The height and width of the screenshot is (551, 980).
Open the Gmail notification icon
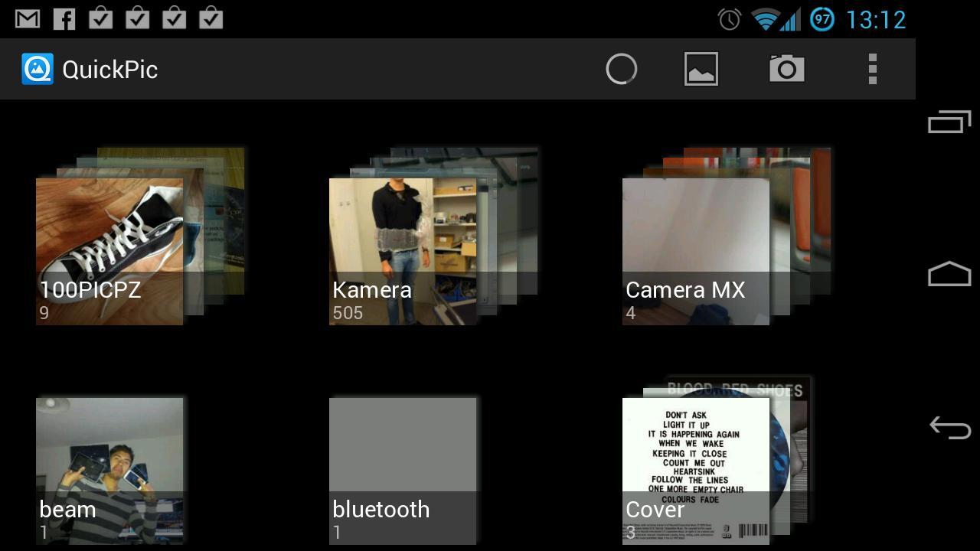point(28,18)
